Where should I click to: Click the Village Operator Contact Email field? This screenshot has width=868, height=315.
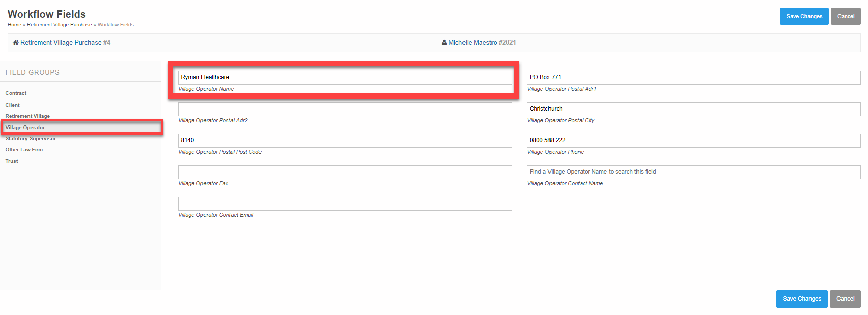[345, 204]
